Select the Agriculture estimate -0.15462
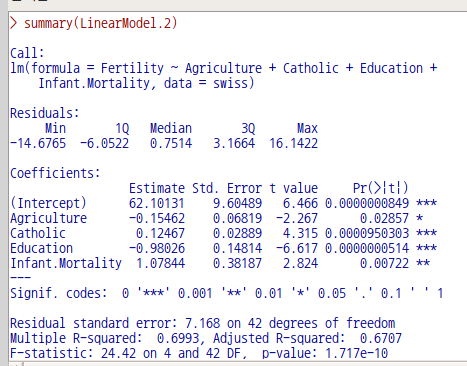 157,218
